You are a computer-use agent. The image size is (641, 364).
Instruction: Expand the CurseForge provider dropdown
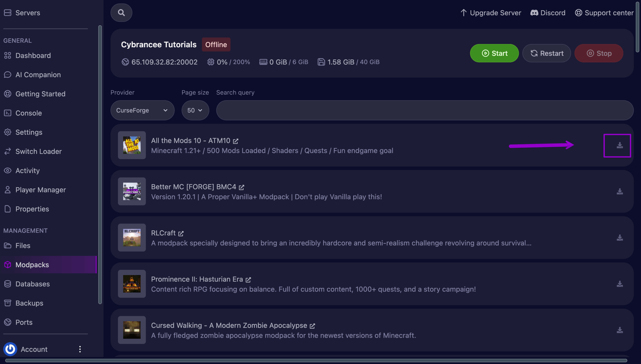[x=142, y=110]
